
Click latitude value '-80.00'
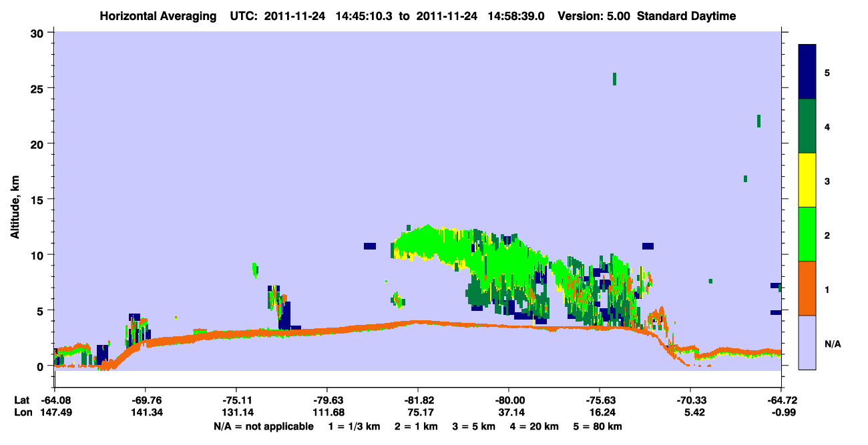[x=509, y=400]
